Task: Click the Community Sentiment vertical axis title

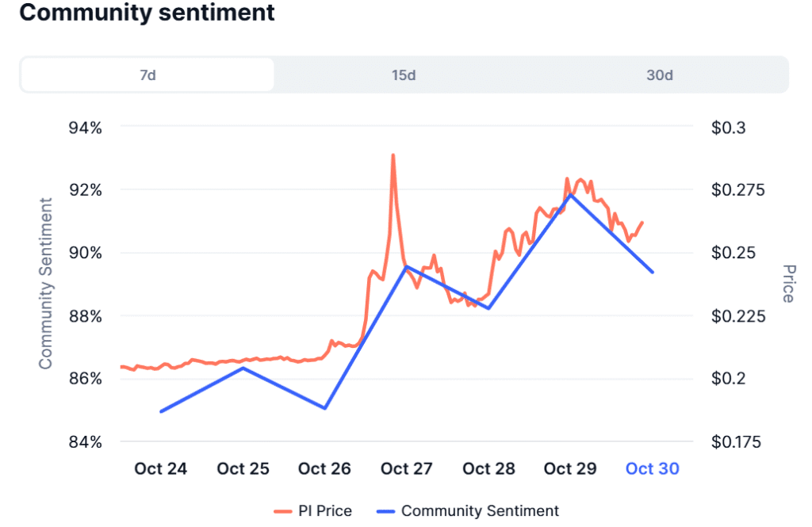Action: click(46, 282)
